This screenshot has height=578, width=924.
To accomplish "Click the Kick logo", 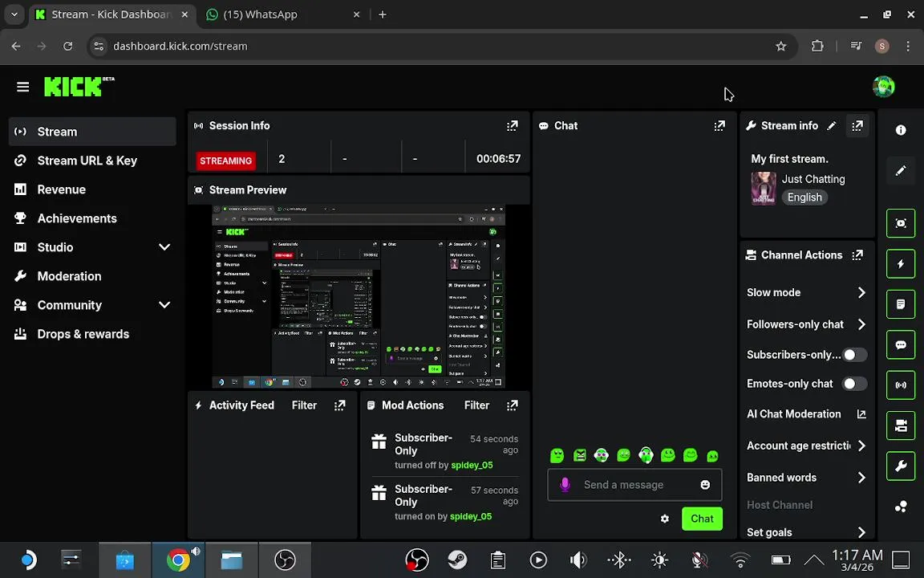I will 79,87.
